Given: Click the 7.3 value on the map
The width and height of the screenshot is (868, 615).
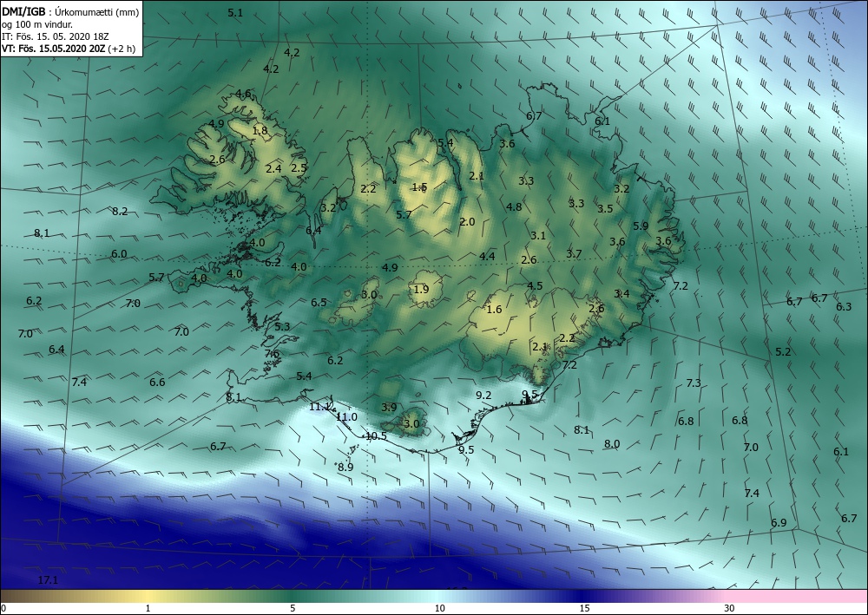Looking at the screenshot, I should 694,383.
